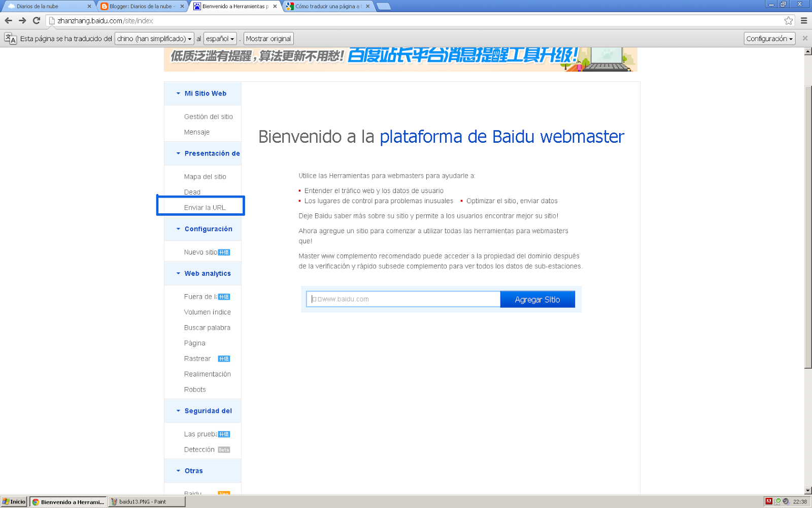Open target language dropdown 'español'
The width and height of the screenshot is (812, 508).
click(x=220, y=39)
